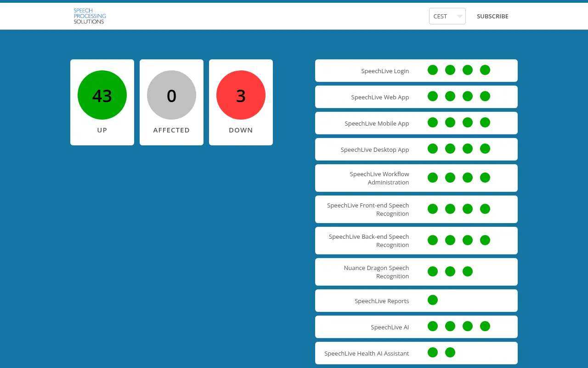The height and width of the screenshot is (368, 588).
Task: Click the last green dot for SpeechLive Login
Action: tap(485, 70)
